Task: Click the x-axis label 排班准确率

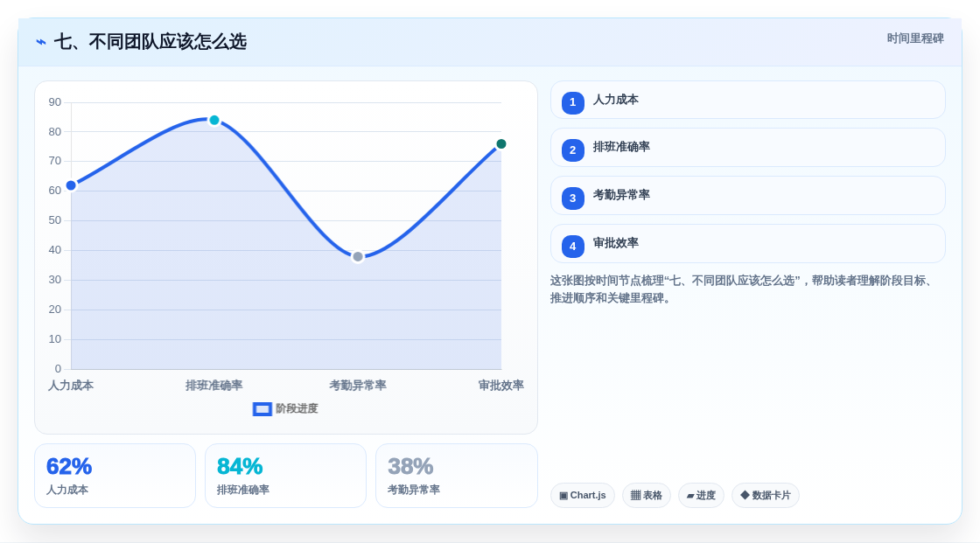Action: click(214, 386)
